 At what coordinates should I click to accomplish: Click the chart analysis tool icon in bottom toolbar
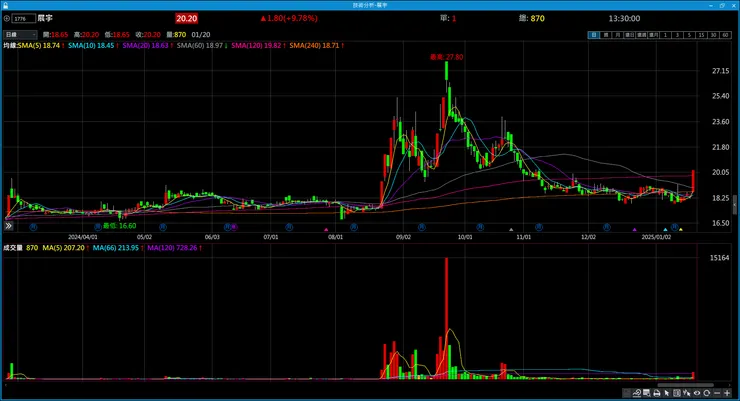[x=637, y=393]
